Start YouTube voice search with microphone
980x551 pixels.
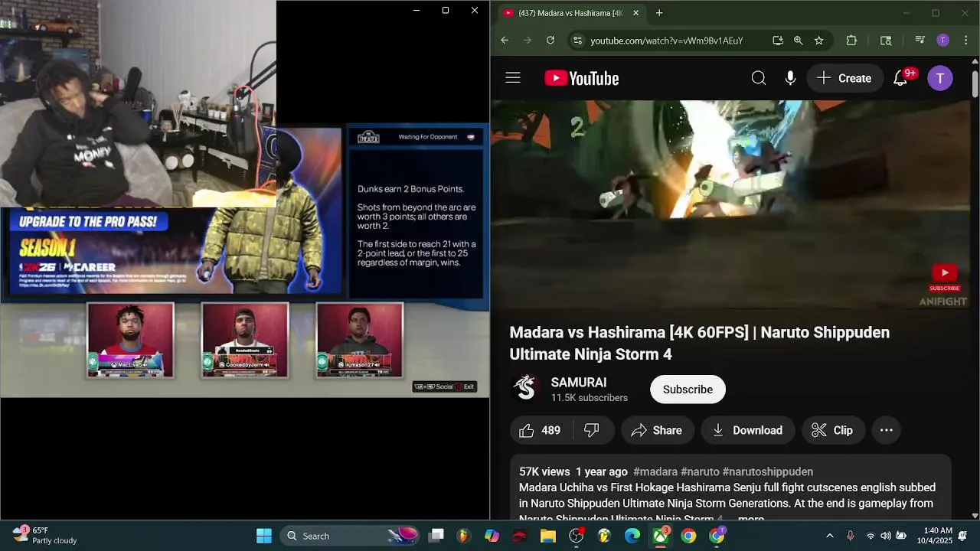pyautogui.click(x=791, y=78)
